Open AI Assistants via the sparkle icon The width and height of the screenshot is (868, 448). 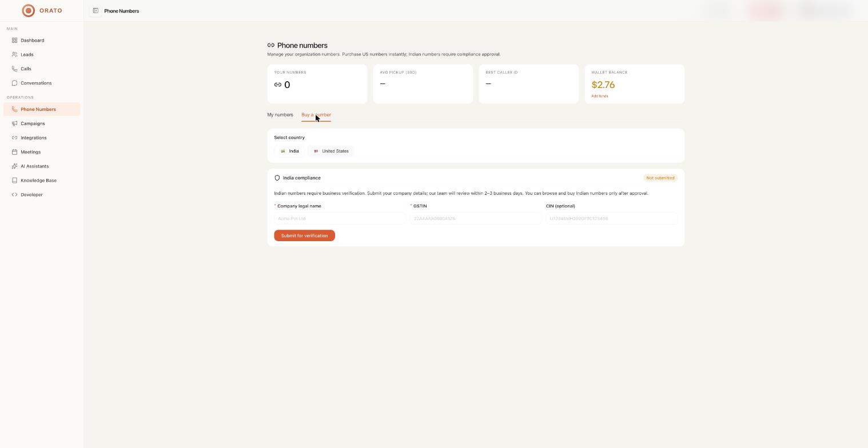[x=15, y=166]
